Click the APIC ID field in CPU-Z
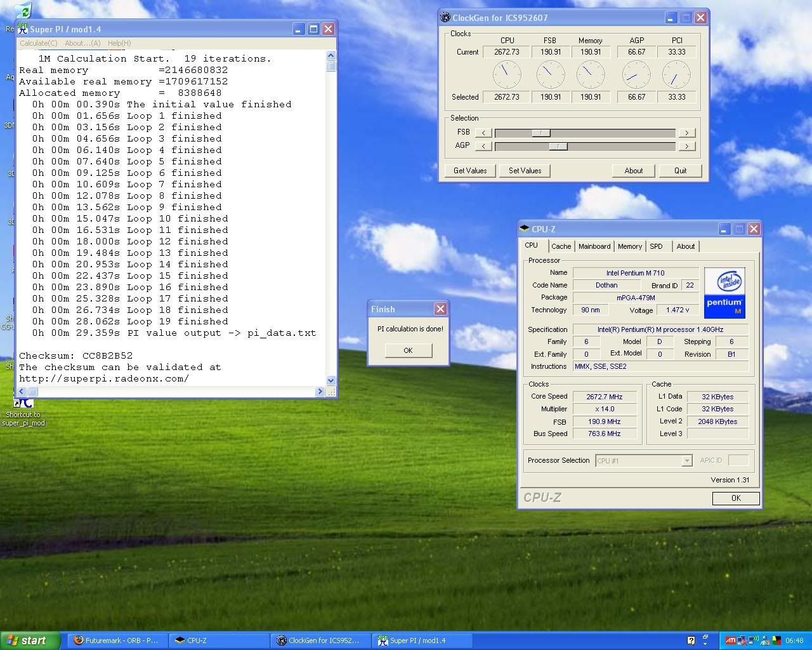 738,461
